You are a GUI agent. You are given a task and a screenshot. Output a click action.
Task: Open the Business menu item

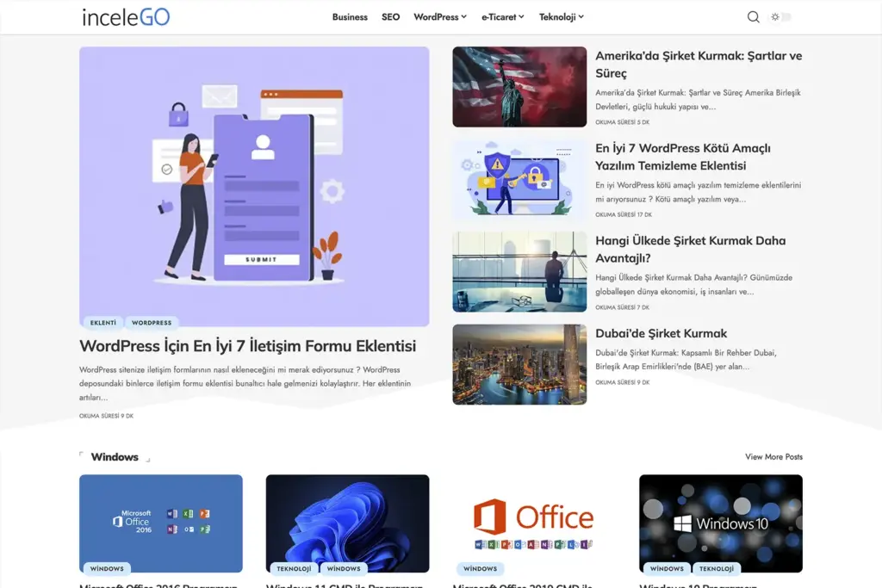pos(350,17)
